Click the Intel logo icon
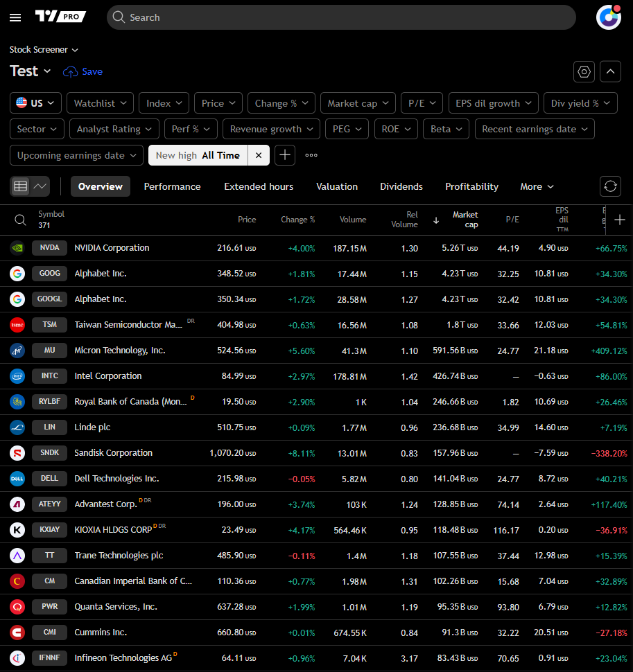The image size is (633, 672). click(17, 376)
